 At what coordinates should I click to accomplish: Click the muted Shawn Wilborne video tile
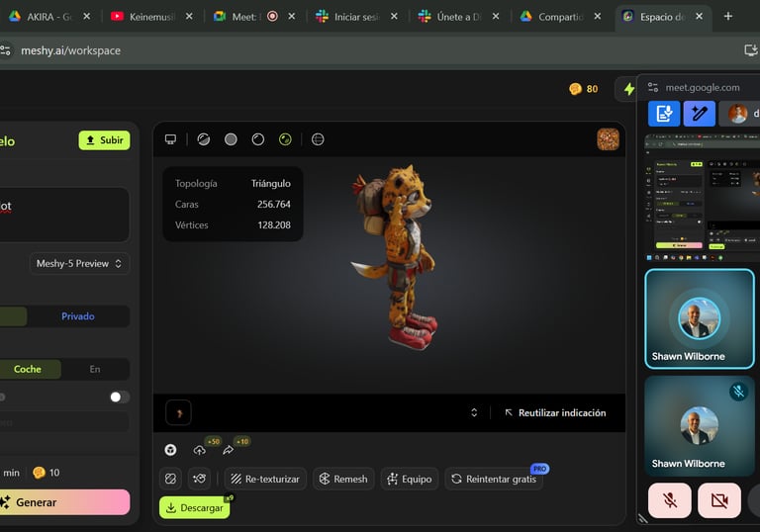click(700, 426)
